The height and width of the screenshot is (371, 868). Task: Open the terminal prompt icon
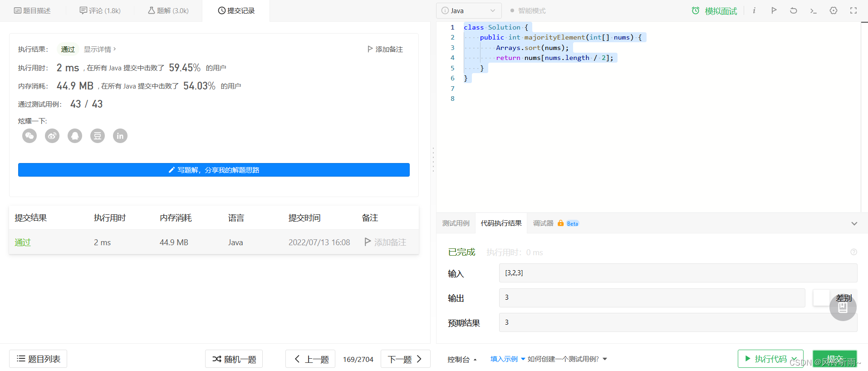coord(813,10)
